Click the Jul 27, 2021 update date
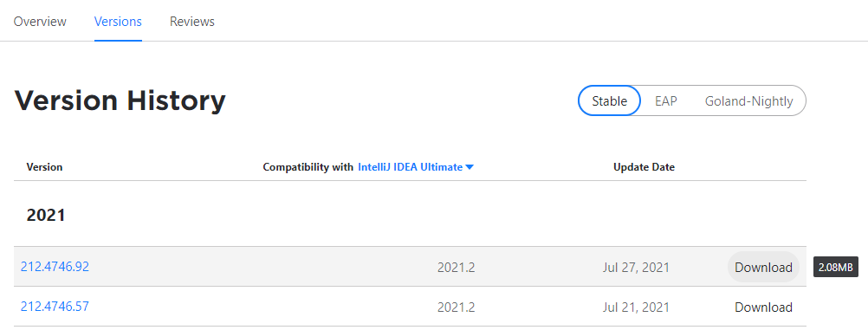Viewport: 868px width, 330px height. (x=636, y=268)
